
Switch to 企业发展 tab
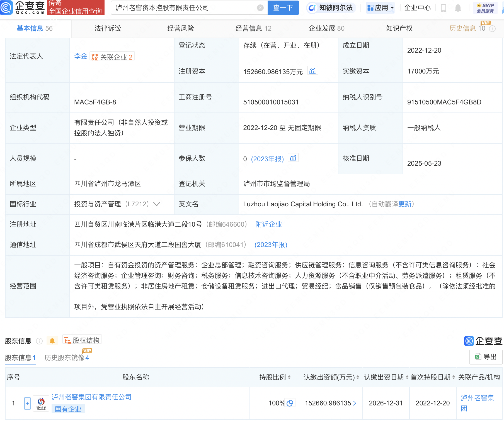pyautogui.click(x=326, y=28)
